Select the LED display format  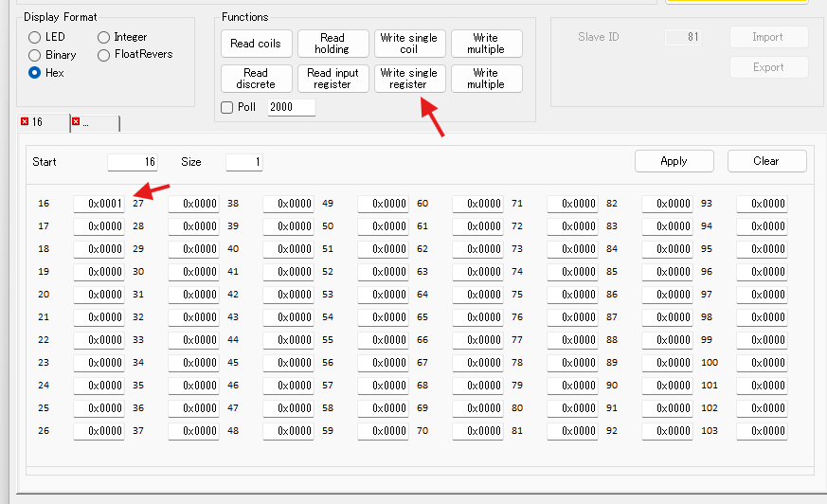[x=35, y=38]
